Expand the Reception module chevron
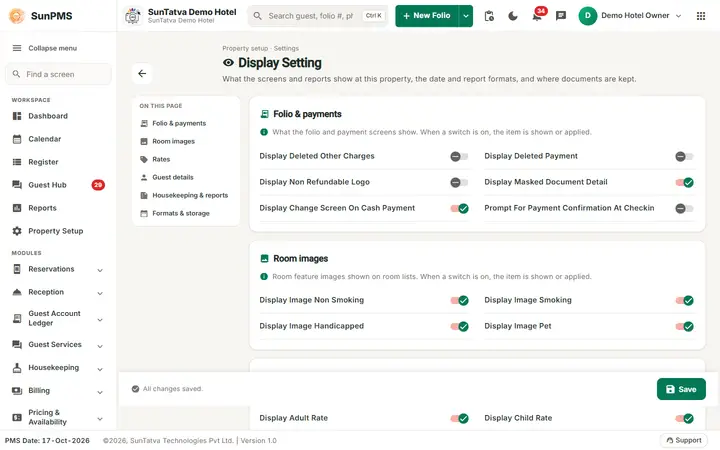The width and height of the screenshot is (720, 450). click(100, 293)
